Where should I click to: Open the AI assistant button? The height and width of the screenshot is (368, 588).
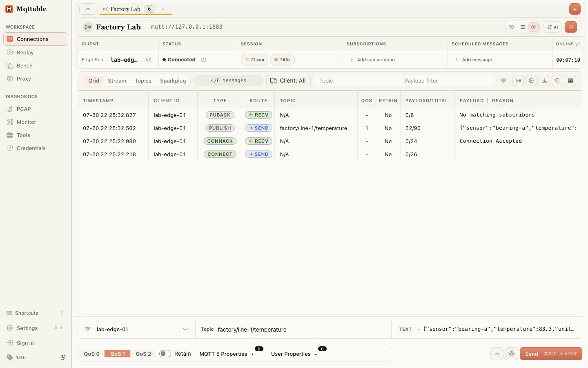tap(552, 27)
